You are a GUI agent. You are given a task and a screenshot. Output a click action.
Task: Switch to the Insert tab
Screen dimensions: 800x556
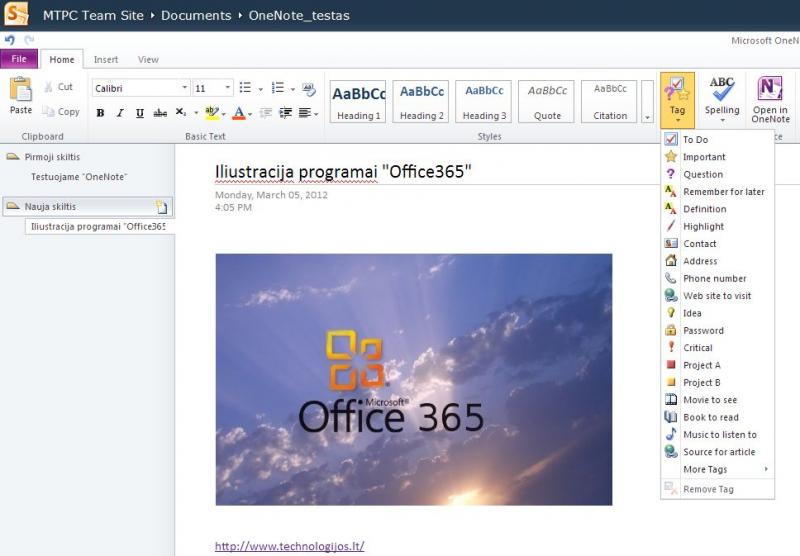[106, 60]
